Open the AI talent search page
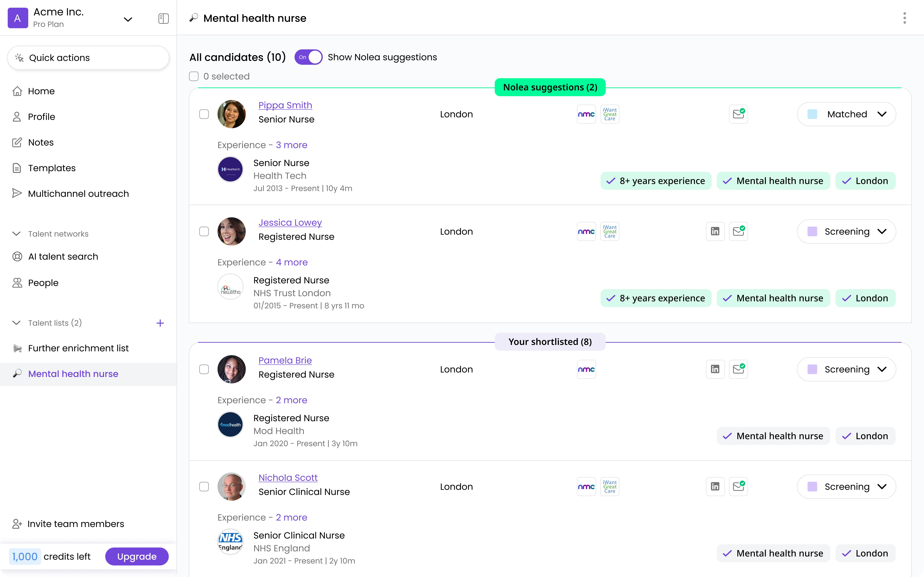Viewport: 924px width, 577px height. [x=63, y=256]
